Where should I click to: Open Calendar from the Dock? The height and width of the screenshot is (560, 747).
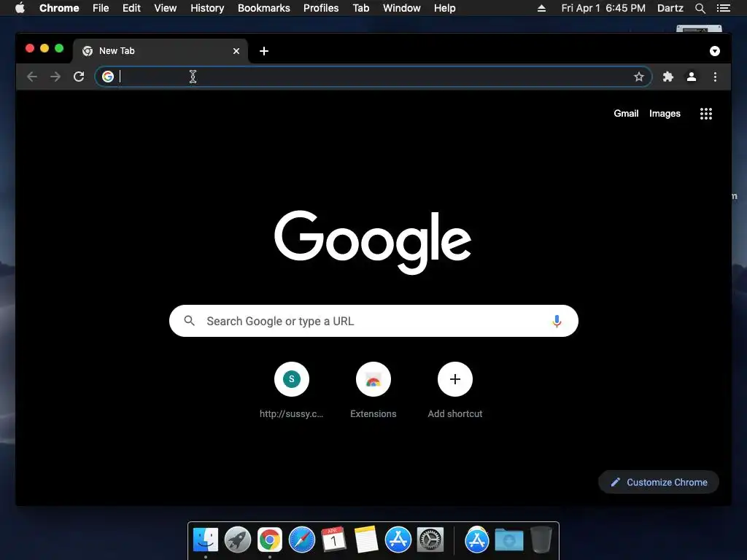coord(333,540)
